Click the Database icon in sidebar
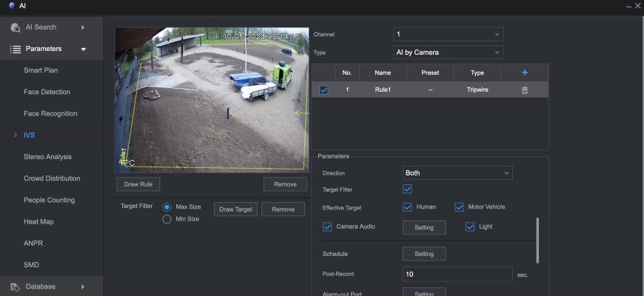The height and width of the screenshot is (296, 644). pos(16,286)
